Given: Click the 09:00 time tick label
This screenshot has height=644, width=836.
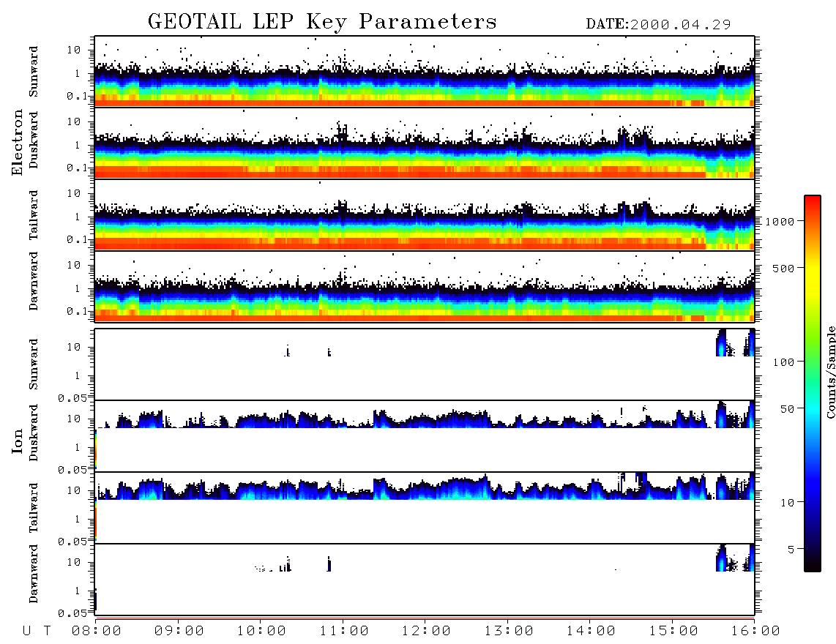Looking at the screenshot, I should (x=179, y=632).
